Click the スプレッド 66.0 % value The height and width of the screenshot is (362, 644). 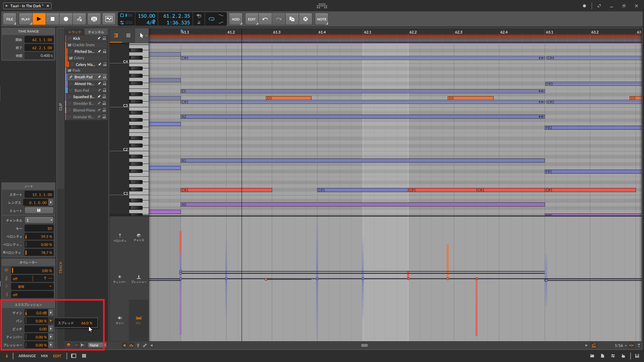pyautogui.click(x=87, y=323)
